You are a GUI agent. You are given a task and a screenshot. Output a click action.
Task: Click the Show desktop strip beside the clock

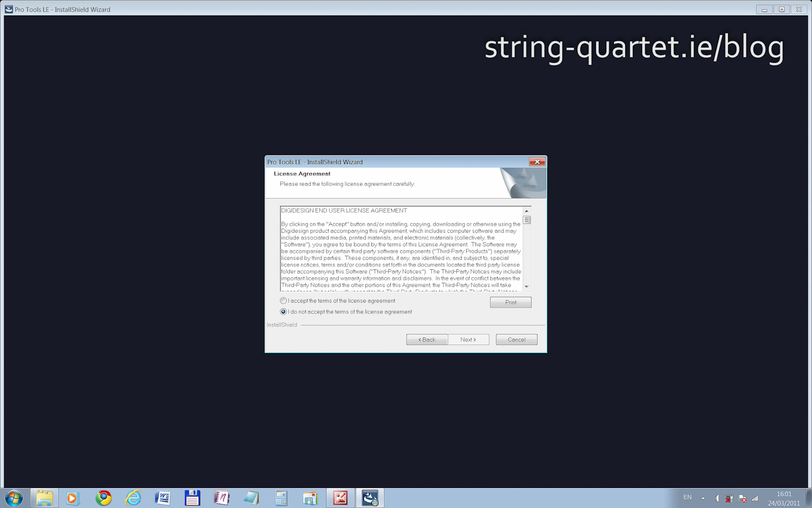(809, 498)
